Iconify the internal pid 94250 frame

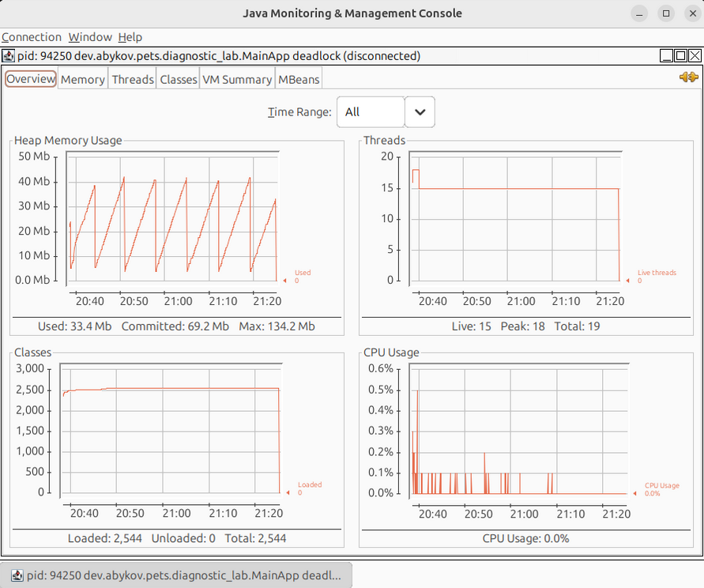(x=667, y=56)
